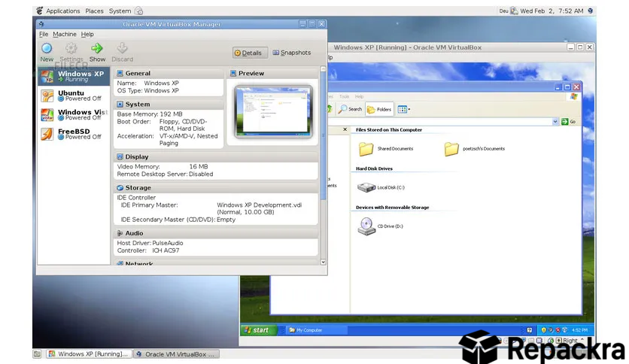The image size is (629, 364).
Task: Switch to Windows XP [Running] taskbar entry
Action: tap(89, 354)
